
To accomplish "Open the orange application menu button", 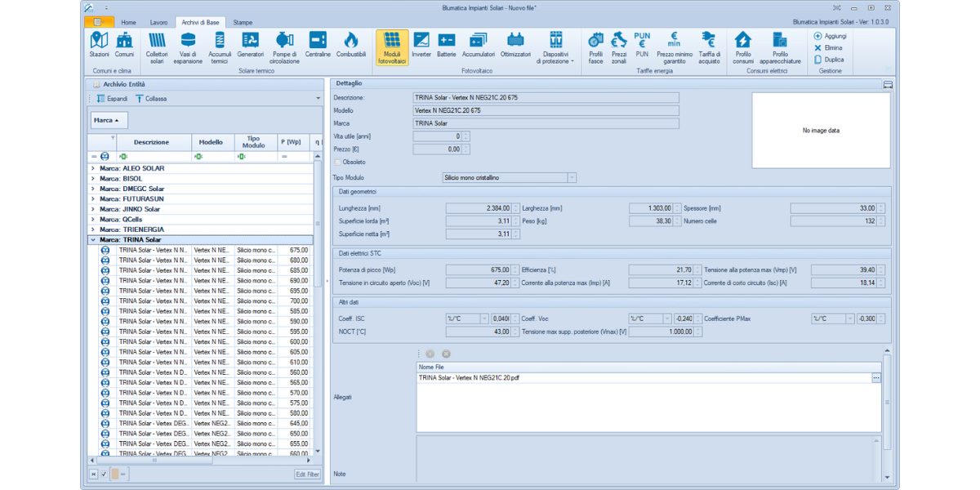I will [x=98, y=22].
